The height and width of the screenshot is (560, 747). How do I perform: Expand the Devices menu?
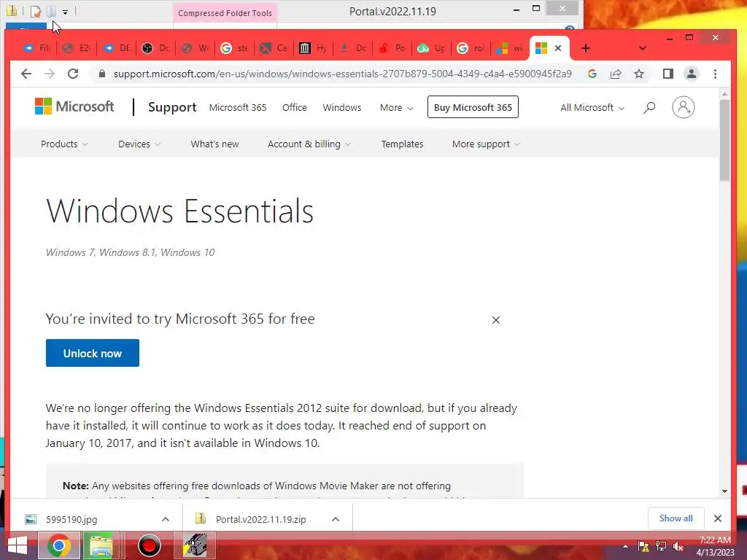(x=139, y=144)
